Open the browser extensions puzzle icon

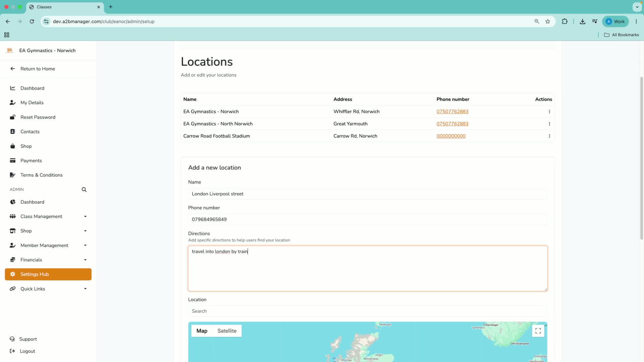pyautogui.click(x=565, y=21)
